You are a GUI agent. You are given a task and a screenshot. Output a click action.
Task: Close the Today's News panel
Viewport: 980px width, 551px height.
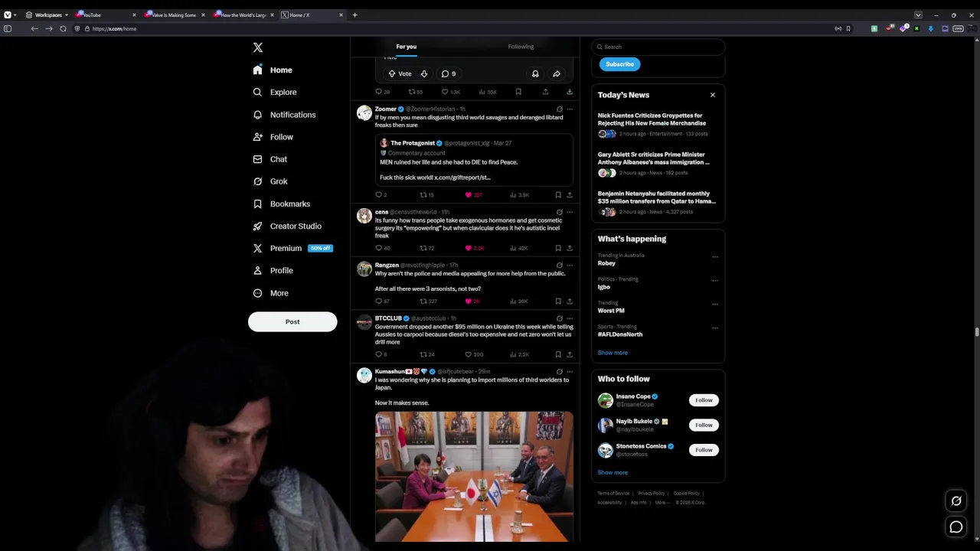point(713,95)
